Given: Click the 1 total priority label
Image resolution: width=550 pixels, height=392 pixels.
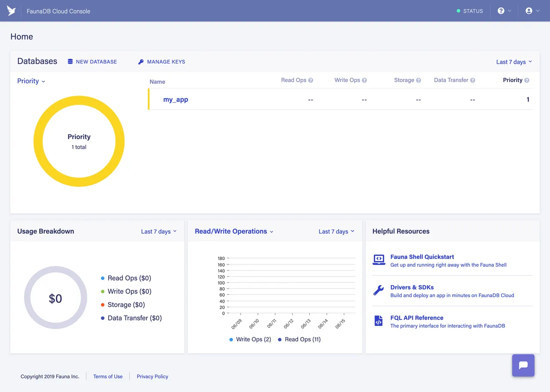Looking at the screenshot, I should tap(79, 147).
